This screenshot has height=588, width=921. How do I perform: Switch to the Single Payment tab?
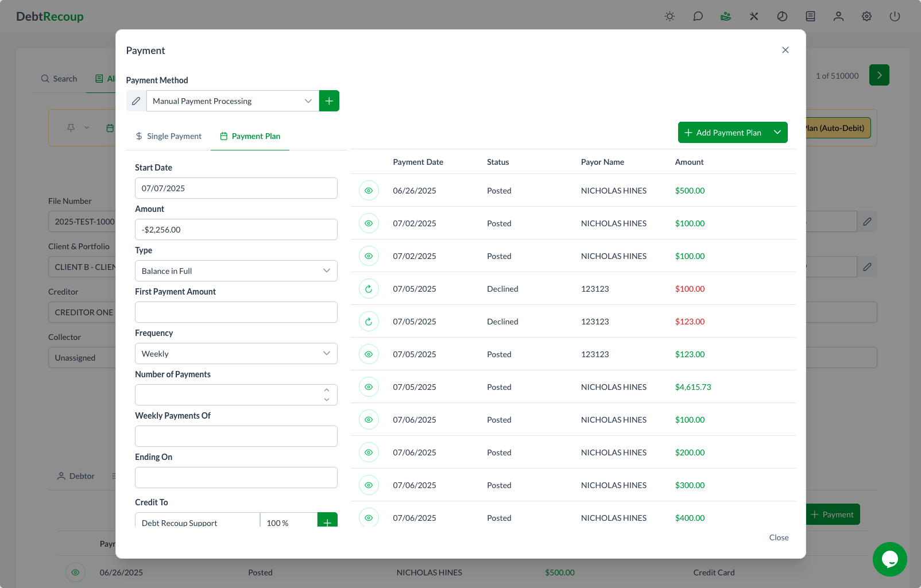[168, 136]
